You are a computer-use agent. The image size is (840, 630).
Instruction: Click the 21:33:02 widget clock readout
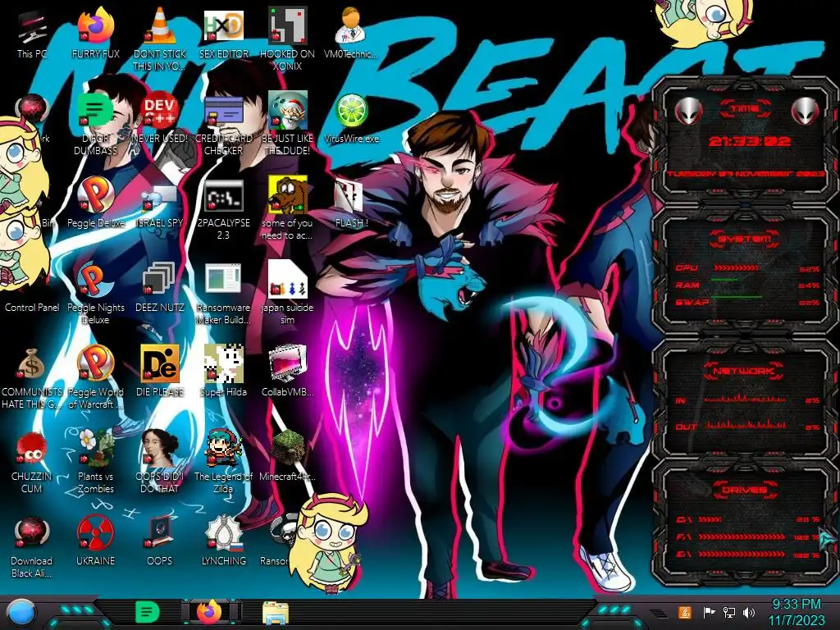[x=750, y=141]
